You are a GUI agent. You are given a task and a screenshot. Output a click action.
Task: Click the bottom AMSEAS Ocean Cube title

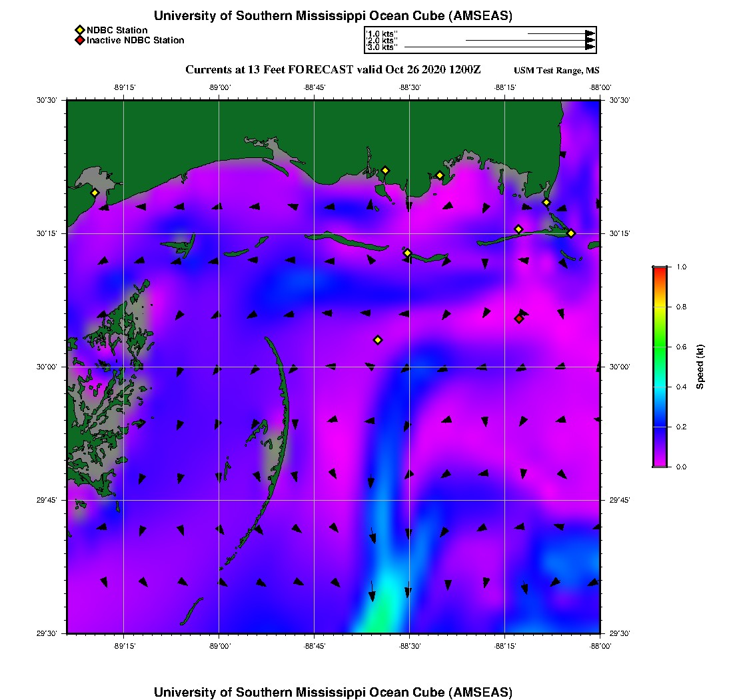pyautogui.click(x=333, y=691)
